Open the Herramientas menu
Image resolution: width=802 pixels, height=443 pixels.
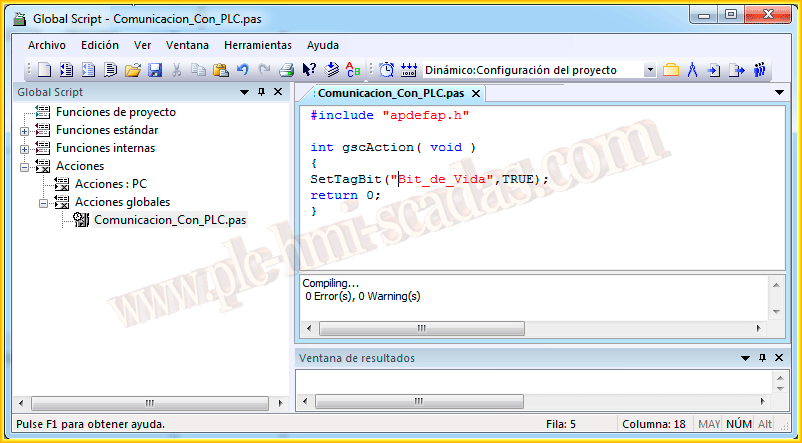coord(258,45)
